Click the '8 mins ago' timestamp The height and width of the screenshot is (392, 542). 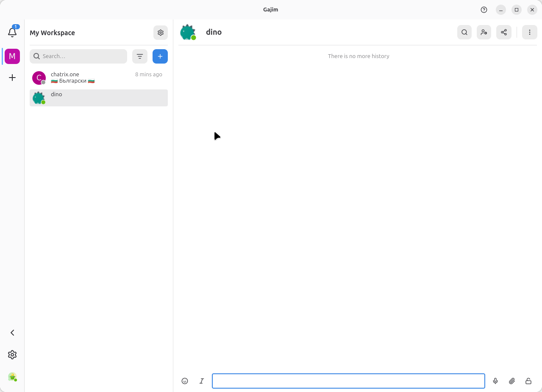point(149,75)
